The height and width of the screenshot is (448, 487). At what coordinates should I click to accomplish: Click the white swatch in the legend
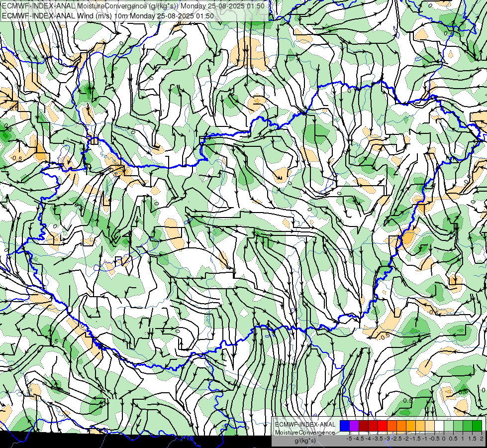coord(439,426)
